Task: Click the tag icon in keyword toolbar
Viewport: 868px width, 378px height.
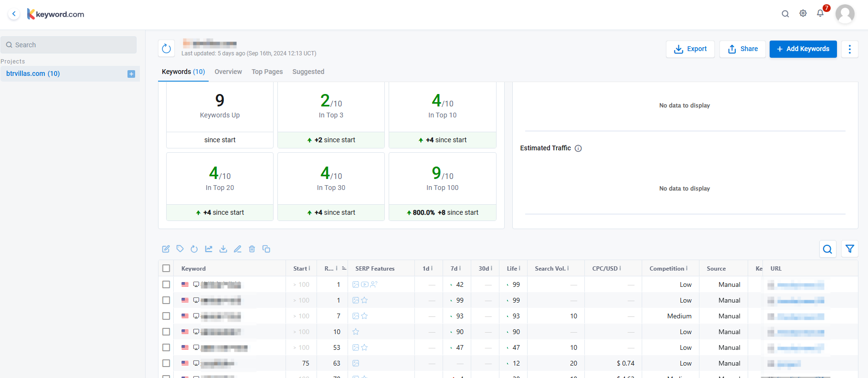Action: (x=180, y=249)
